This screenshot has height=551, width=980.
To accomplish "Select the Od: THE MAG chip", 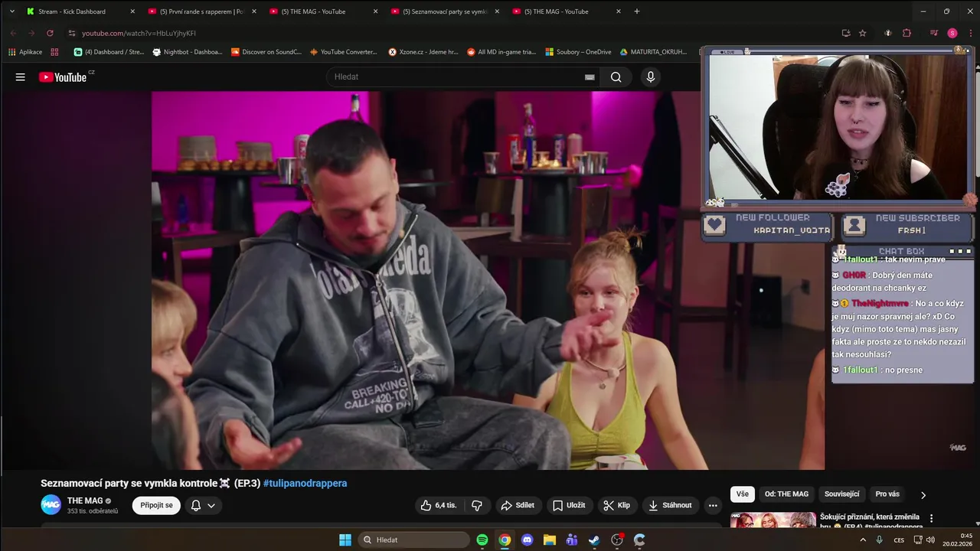I will pos(786,494).
